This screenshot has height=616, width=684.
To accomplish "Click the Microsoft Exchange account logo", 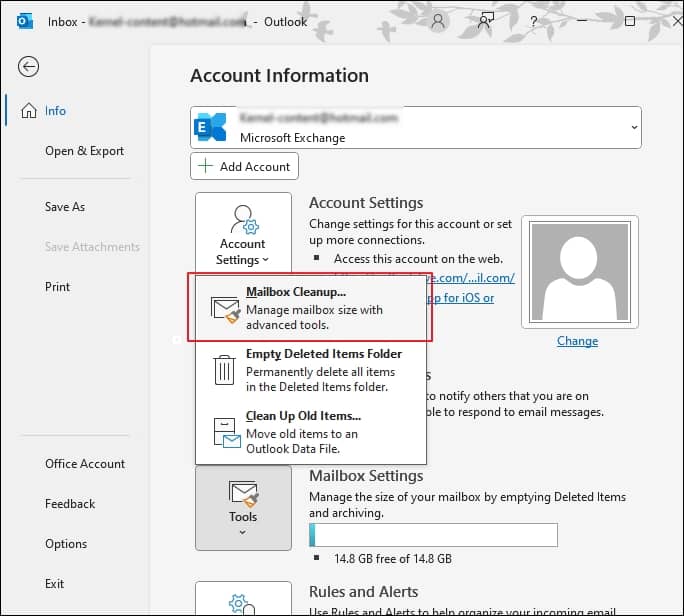I will [211, 127].
